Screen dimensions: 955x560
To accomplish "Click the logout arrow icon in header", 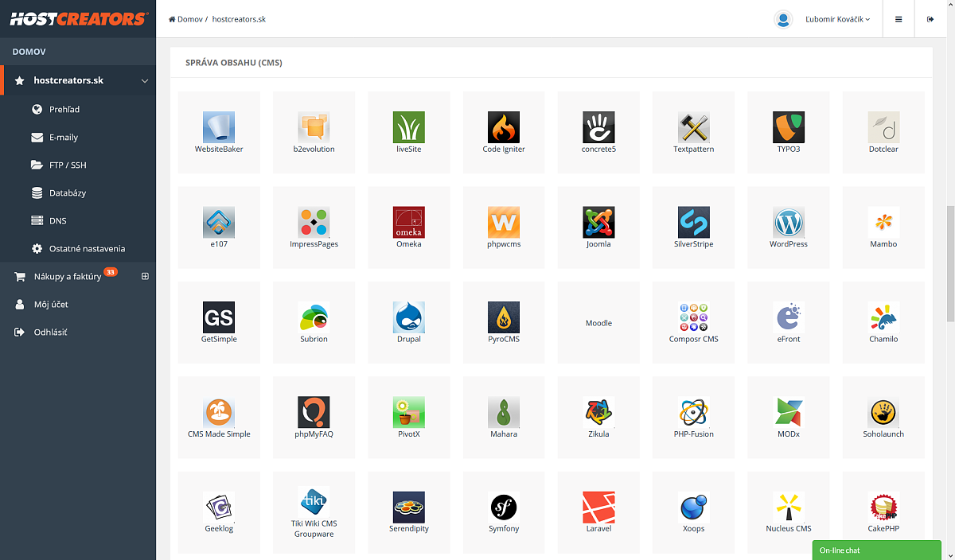I will click(930, 19).
